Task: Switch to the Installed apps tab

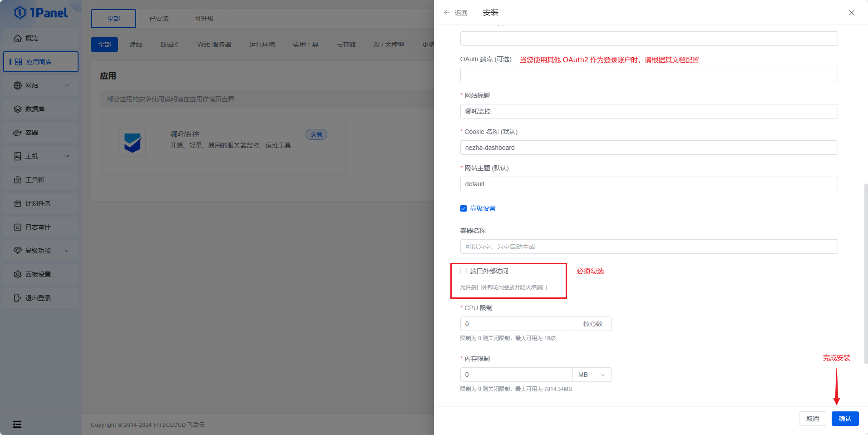Action: tap(159, 19)
